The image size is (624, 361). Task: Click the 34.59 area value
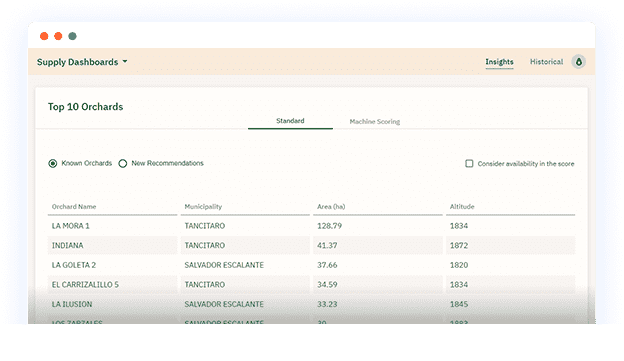click(x=327, y=285)
